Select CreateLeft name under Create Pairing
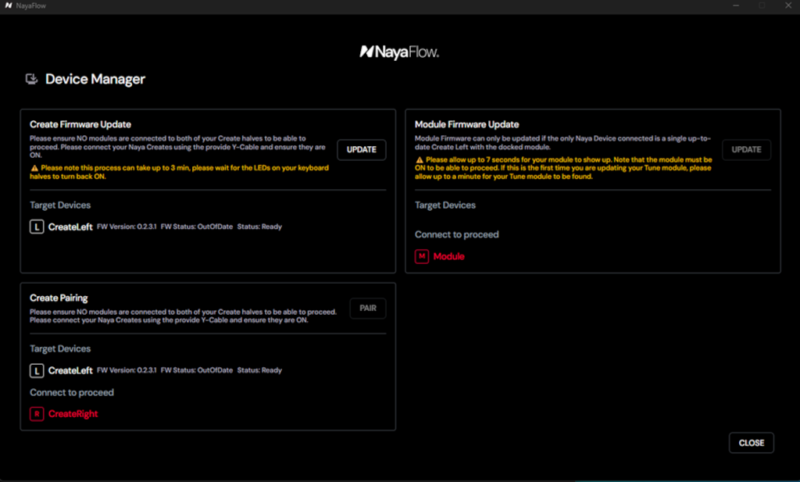The image size is (800, 482). [x=70, y=371]
